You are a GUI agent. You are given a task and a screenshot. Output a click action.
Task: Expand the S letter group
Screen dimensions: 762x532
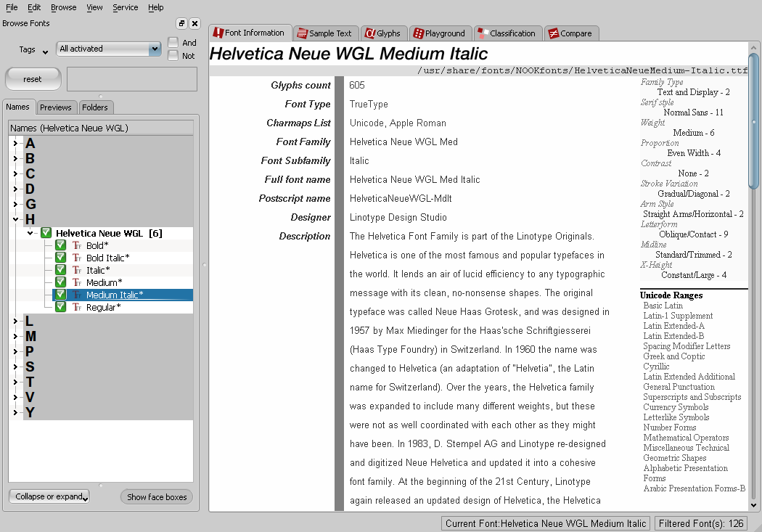(x=15, y=367)
